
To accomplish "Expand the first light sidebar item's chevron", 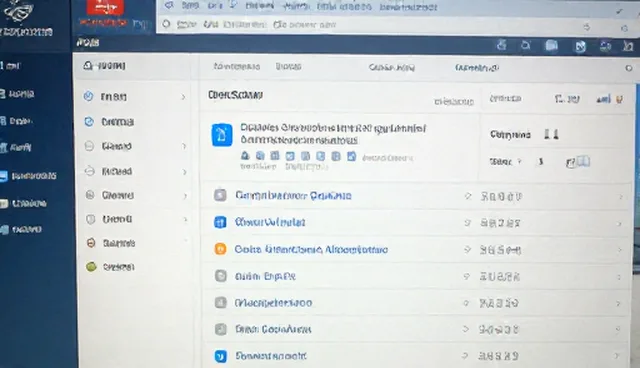I will point(183,97).
